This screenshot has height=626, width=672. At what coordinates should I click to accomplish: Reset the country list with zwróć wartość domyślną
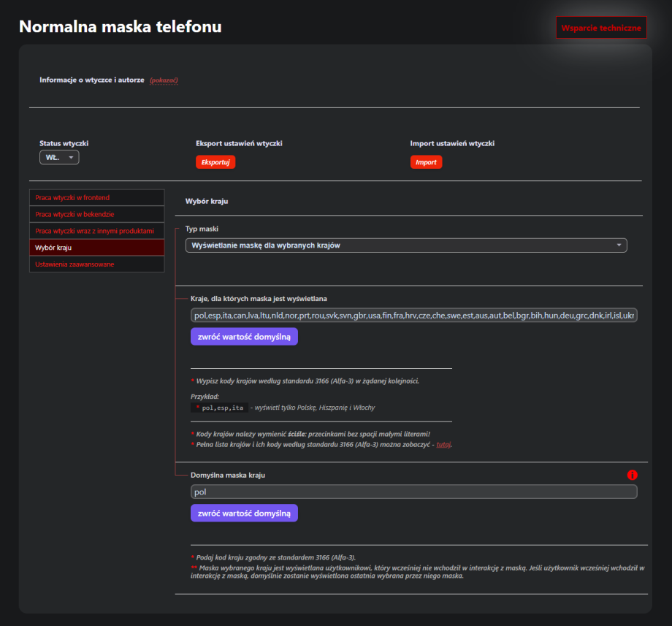coord(244,337)
